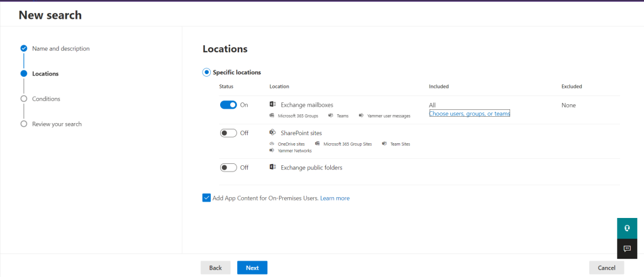The image size is (644, 277).
Task: Turn off the Exchange mailboxes toggle
Action: (228, 105)
